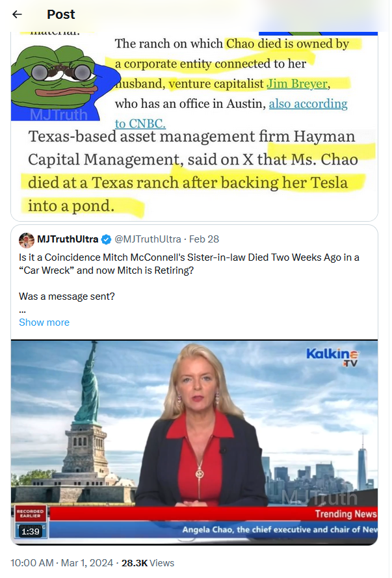Screen dimensions: 392x578
Task: Click the Kalkine TV logo in video
Action: click(332, 358)
